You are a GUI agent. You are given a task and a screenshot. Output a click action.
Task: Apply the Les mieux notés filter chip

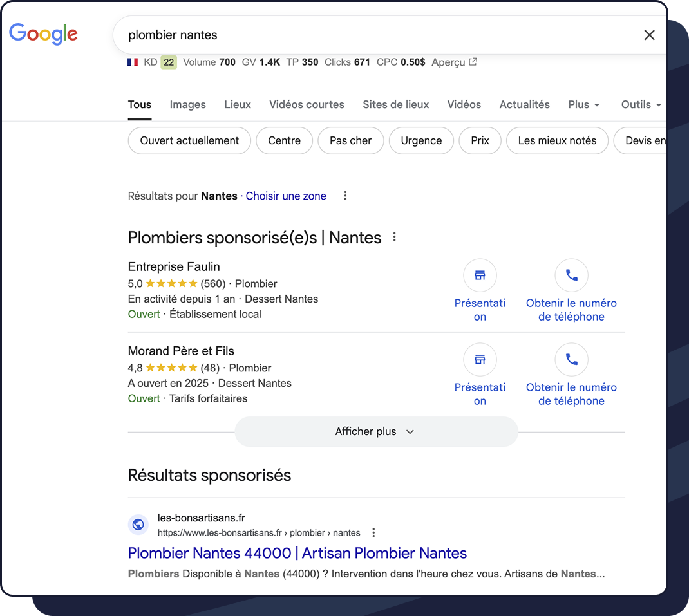557,140
